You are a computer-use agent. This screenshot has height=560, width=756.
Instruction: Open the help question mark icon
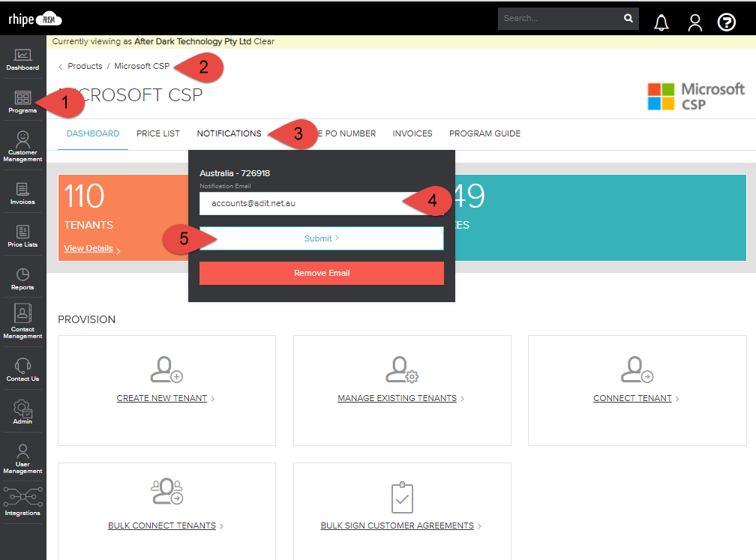(x=726, y=22)
